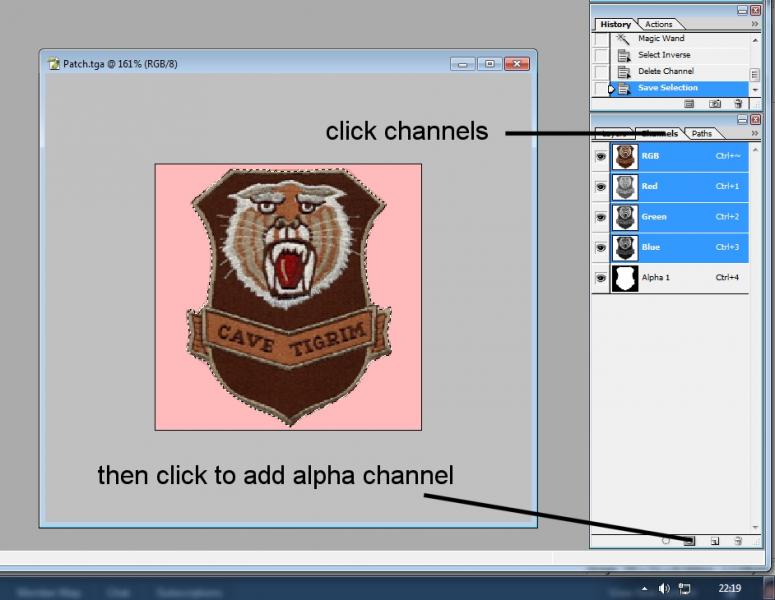Click the 22:19 taskbar clock
Screen dimensions: 775x600
(730, 588)
